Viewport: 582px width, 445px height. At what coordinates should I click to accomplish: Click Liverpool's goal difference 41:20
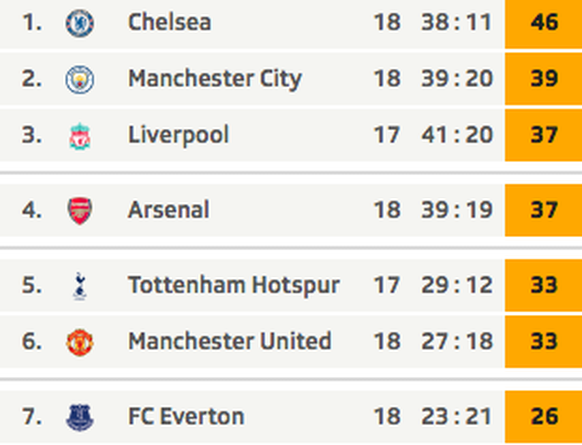pos(457,135)
